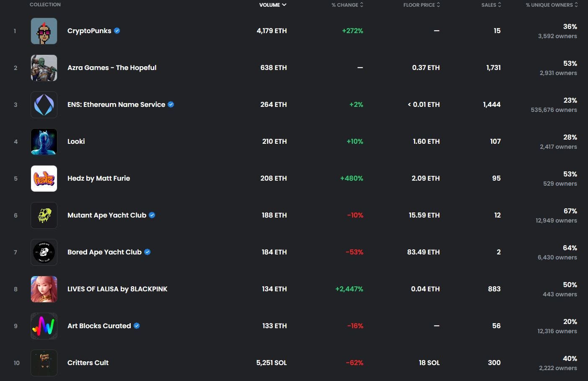The width and height of the screenshot is (588, 381).
Task: Click the 1,444 sales count
Action: 492,104
